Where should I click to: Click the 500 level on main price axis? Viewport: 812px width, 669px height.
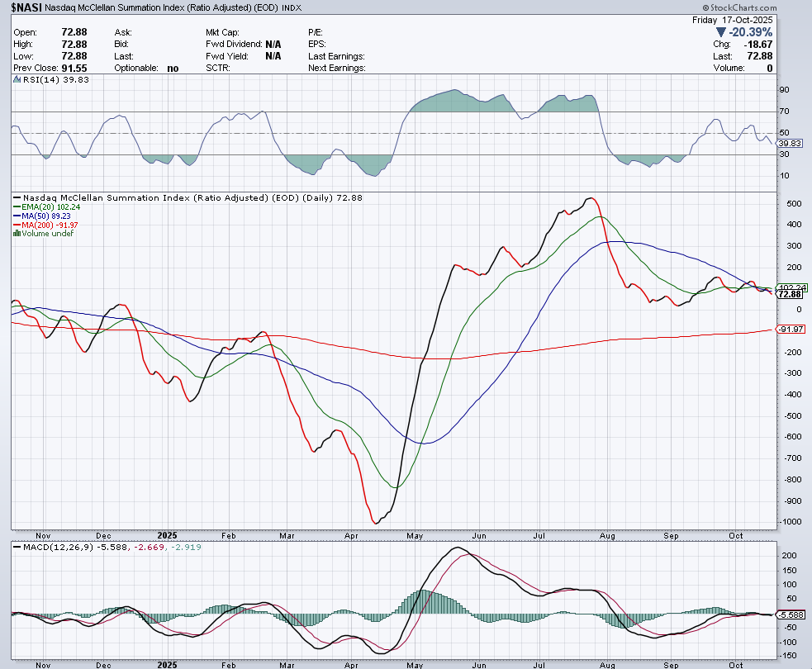click(795, 203)
